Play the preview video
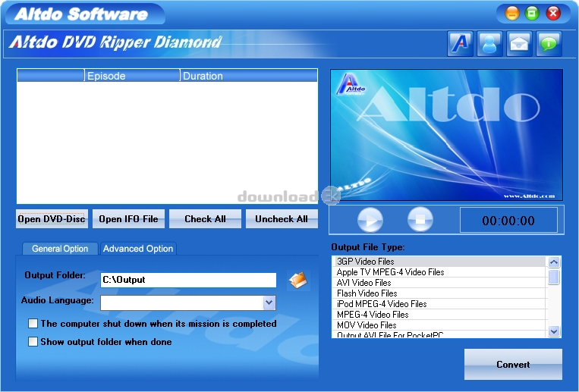The image size is (579, 392). (370, 220)
